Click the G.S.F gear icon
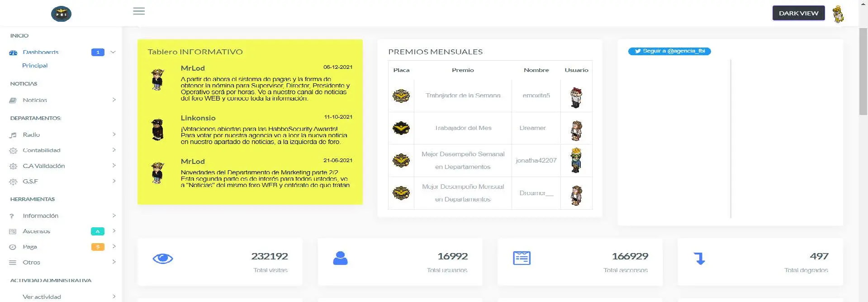868x302 pixels. [13, 182]
